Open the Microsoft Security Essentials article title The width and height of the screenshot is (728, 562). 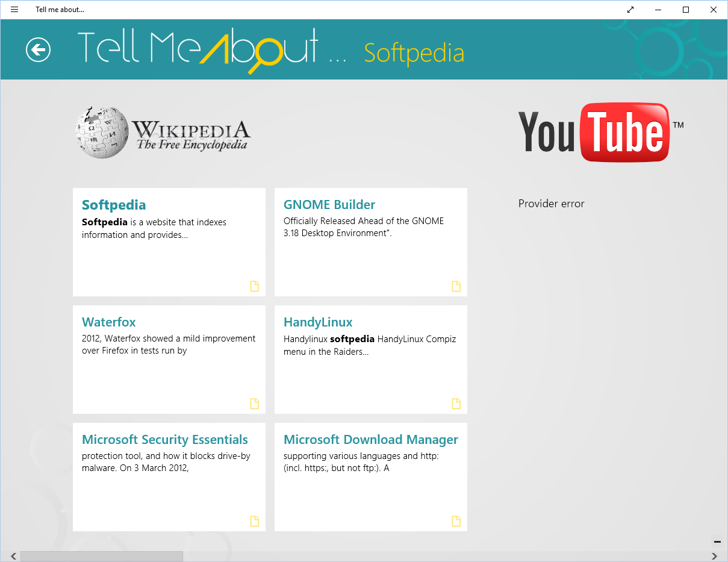(x=165, y=440)
